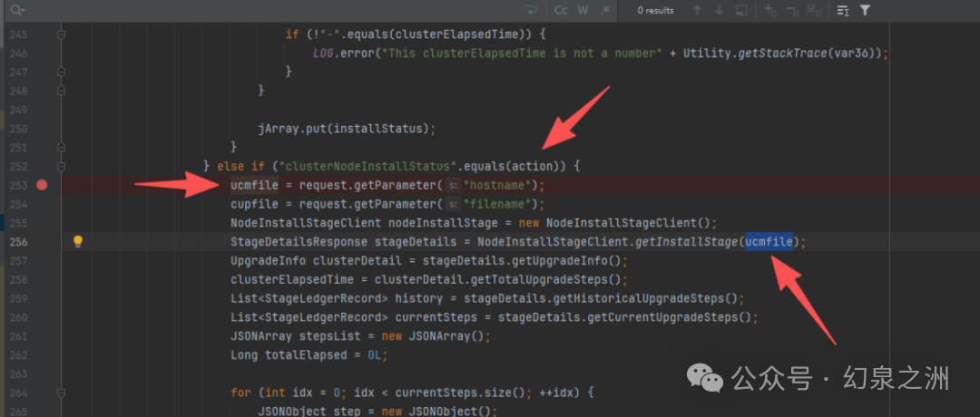
Task: Click LOG.error call on line 246
Action: [x=344, y=53]
